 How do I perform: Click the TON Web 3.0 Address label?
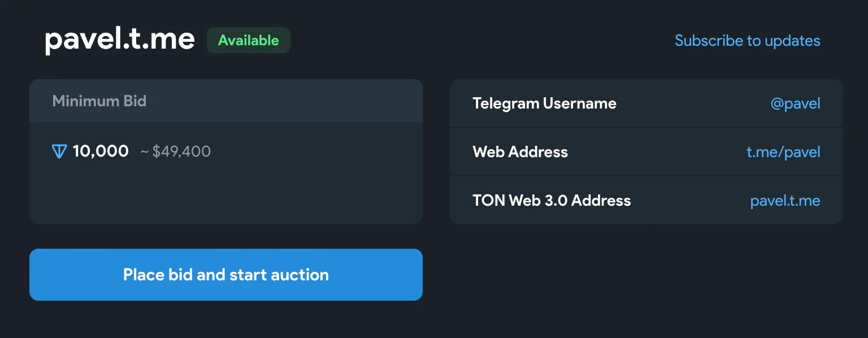[552, 201]
